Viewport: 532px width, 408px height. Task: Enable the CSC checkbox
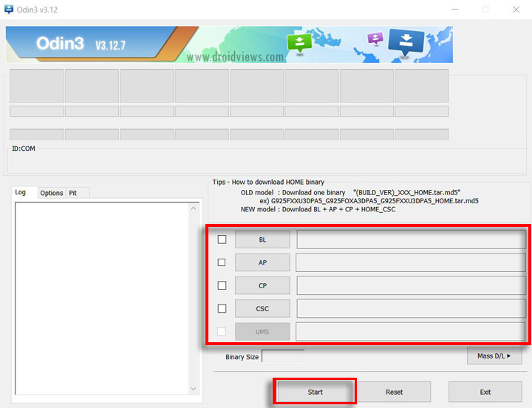tap(222, 308)
